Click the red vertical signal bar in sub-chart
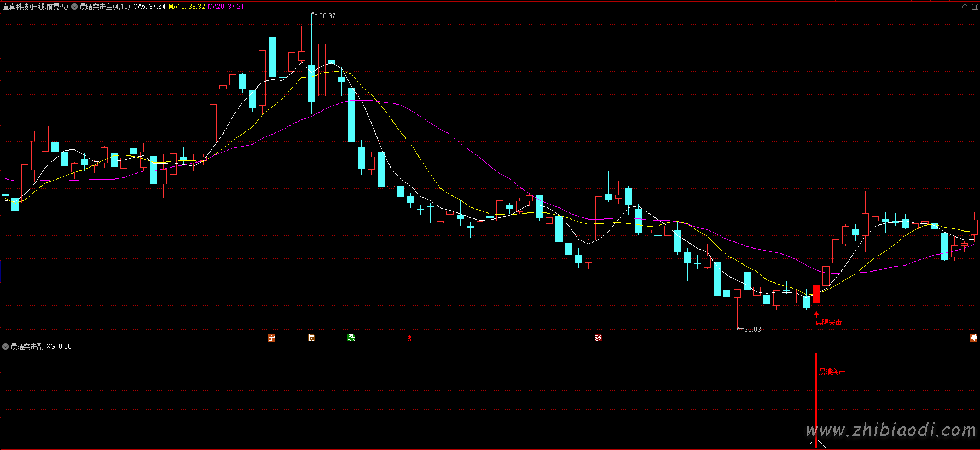Image resolution: width=980 pixels, height=450 pixels. point(816,400)
